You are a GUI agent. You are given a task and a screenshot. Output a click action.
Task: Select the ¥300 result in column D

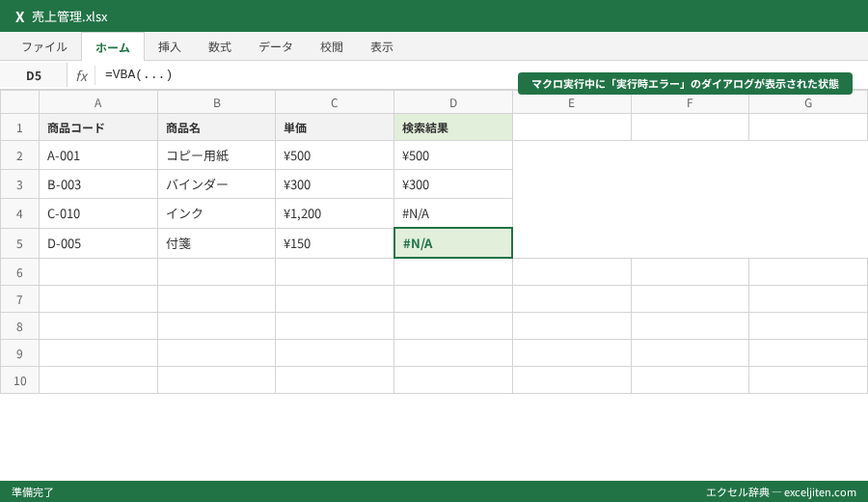(x=453, y=184)
